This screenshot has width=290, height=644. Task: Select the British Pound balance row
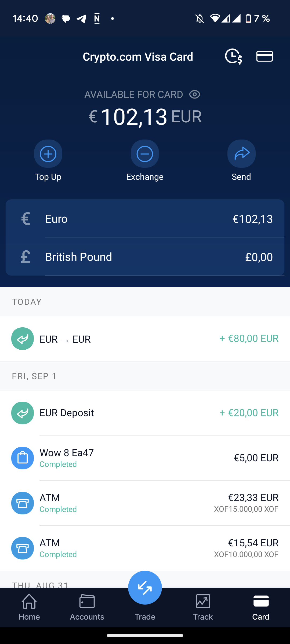145,257
